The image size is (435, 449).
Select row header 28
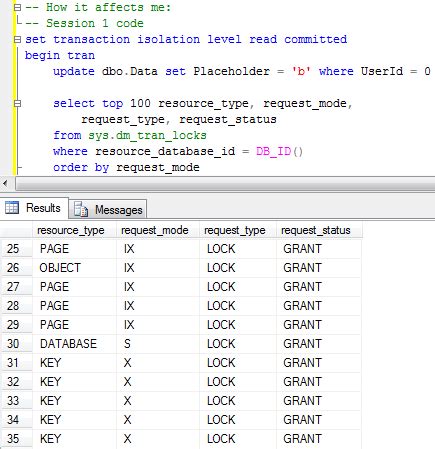[16, 306]
